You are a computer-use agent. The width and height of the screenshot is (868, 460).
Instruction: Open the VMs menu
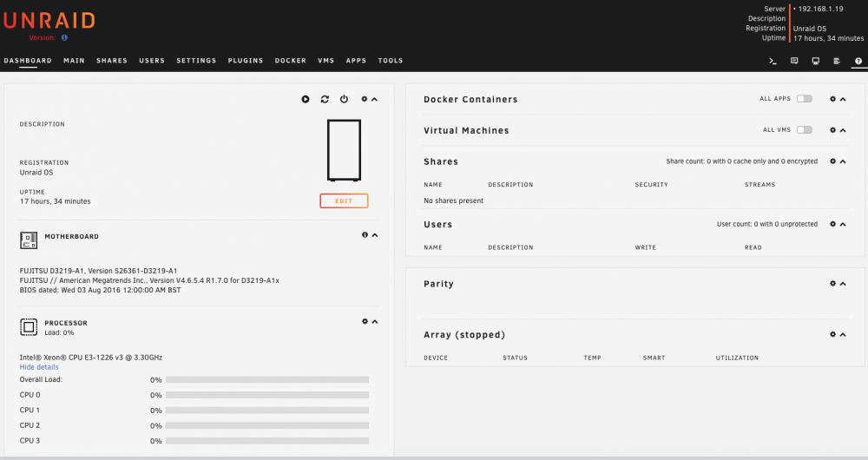click(x=326, y=61)
